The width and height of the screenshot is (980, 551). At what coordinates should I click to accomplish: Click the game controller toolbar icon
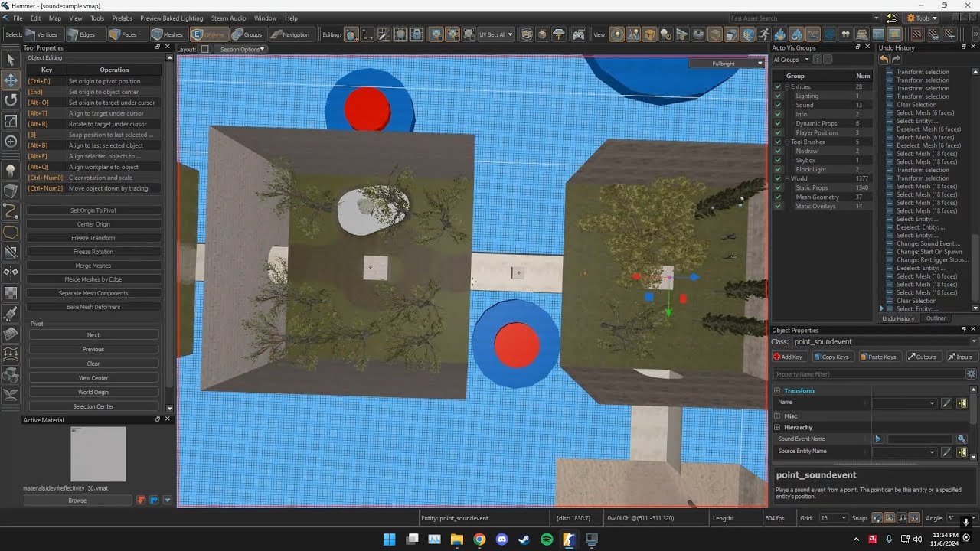[x=579, y=34]
